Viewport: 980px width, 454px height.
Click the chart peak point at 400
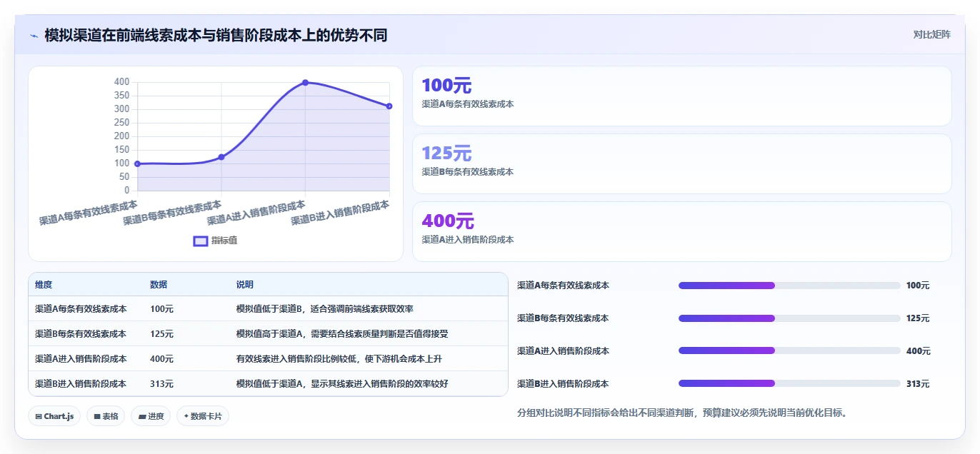(305, 83)
